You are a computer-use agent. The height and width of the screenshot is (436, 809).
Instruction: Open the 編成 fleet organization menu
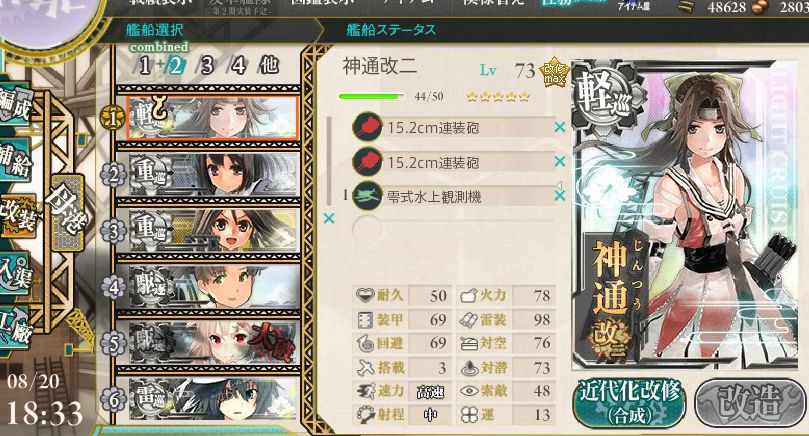click(x=15, y=107)
